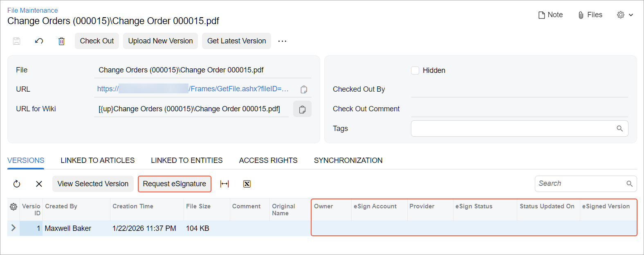Fit columns to width icon
644x255 pixels.
pos(224,184)
